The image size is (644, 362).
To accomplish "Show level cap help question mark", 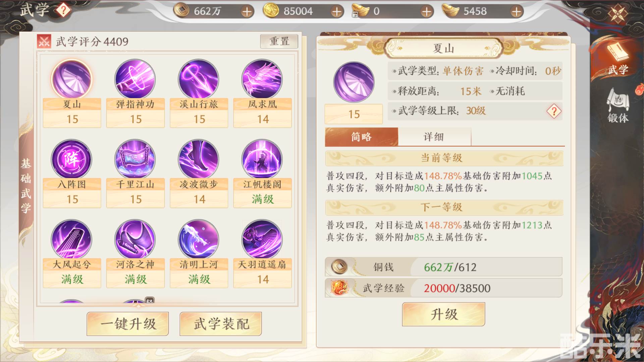I will click(554, 111).
